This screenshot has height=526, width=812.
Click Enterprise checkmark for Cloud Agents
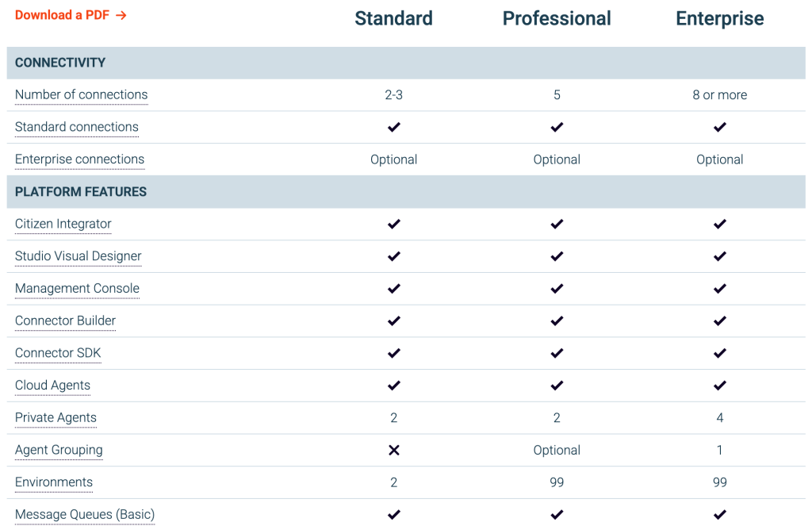pyautogui.click(x=719, y=386)
